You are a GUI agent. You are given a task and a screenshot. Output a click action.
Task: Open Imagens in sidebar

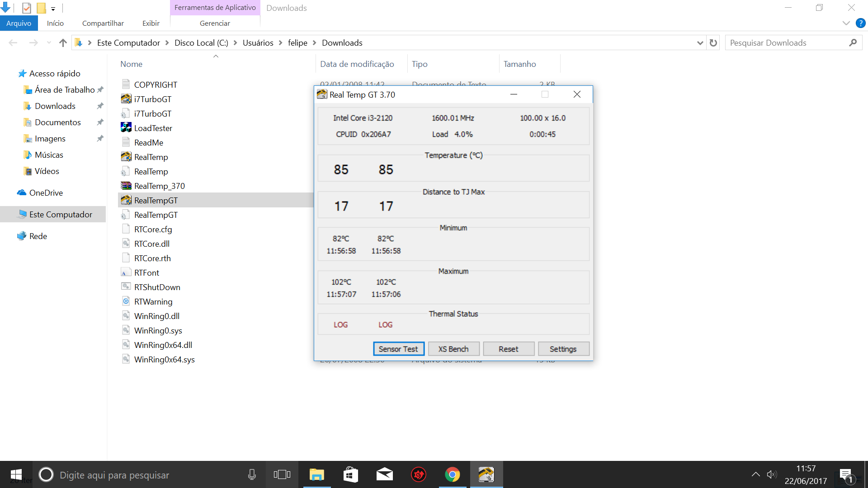tap(50, 139)
